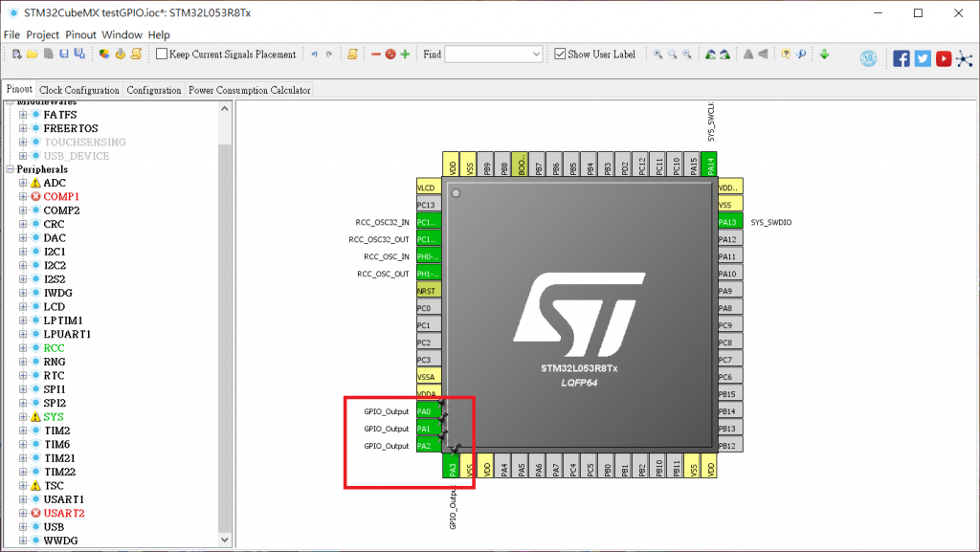Collapse the Peripherals tree section

10,169
